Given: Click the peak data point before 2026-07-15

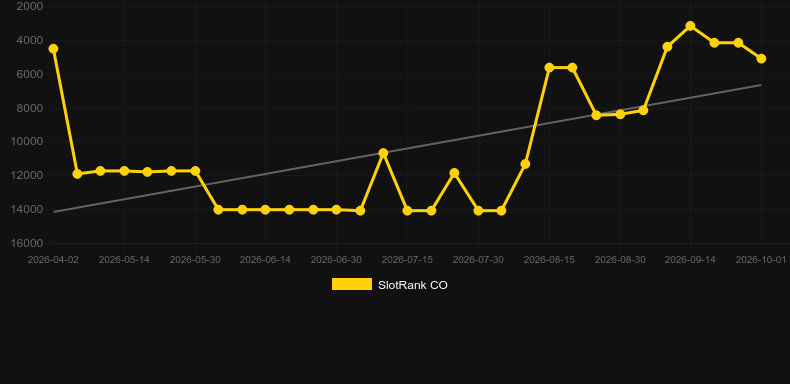Looking at the screenshot, I should click(383, 153).
